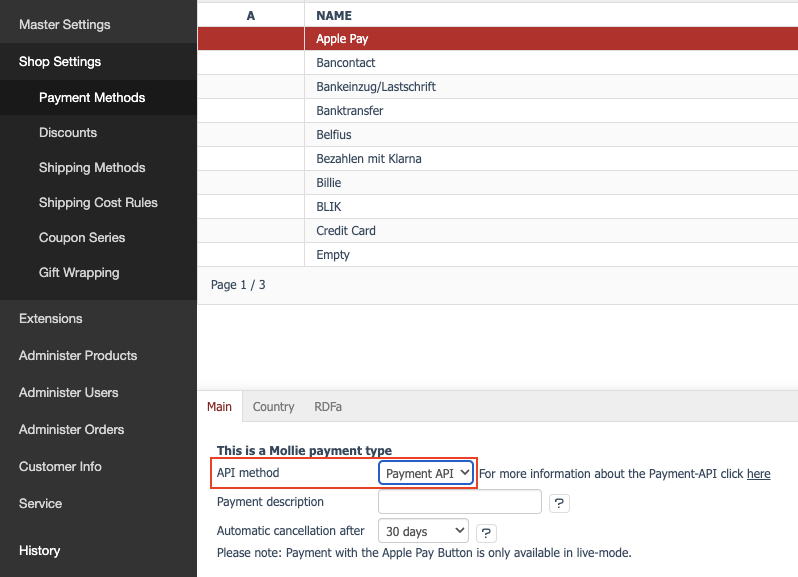Screen dimensions: 798x577
Task: Open Master Settings in the sidebar
Action: tap(65, 24)
